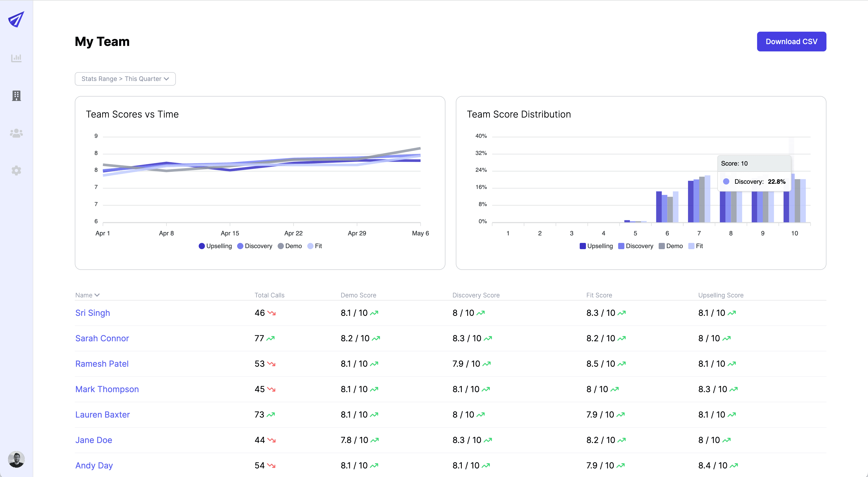Open Mark Thompson's profile link

pos(107,389)
